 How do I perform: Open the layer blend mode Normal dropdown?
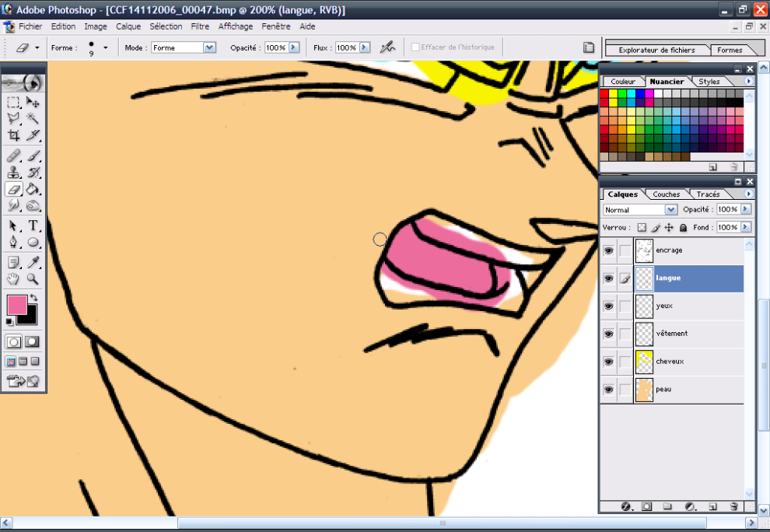pos(670,210)
